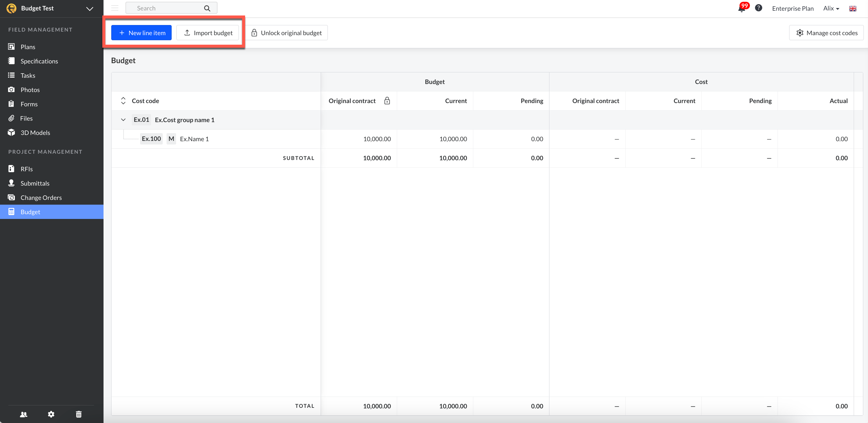
Task: Click Unlock original budget button
Action: pos(287,33)
